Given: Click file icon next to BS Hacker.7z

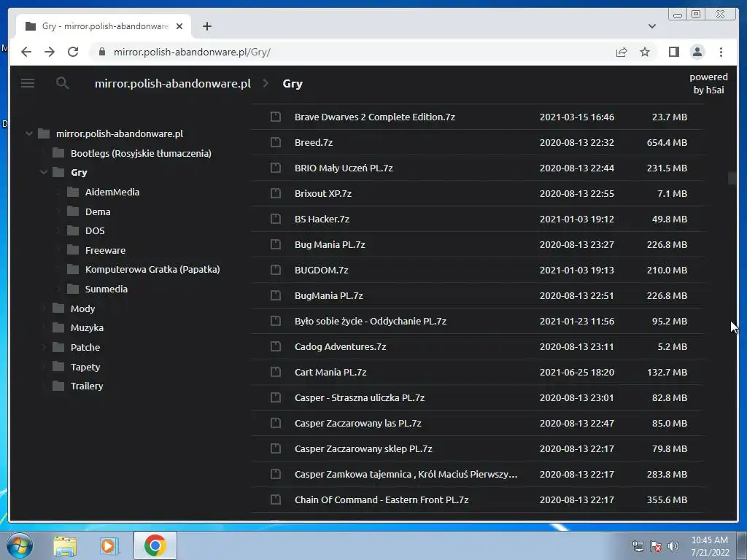Looking at the screenshot, I should [x=275, y=219].
